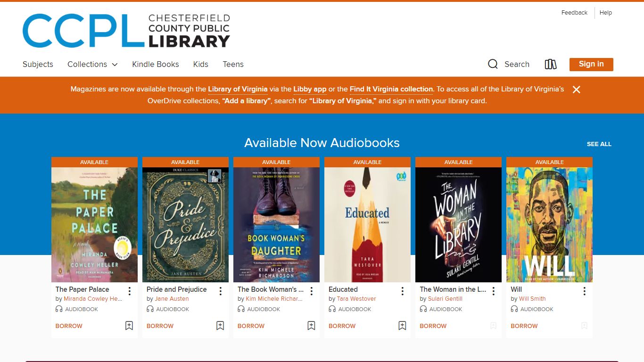644x362 pixels.
Task: Open Educated cover image
Action: pyautogui.click(x=367, y=225)
